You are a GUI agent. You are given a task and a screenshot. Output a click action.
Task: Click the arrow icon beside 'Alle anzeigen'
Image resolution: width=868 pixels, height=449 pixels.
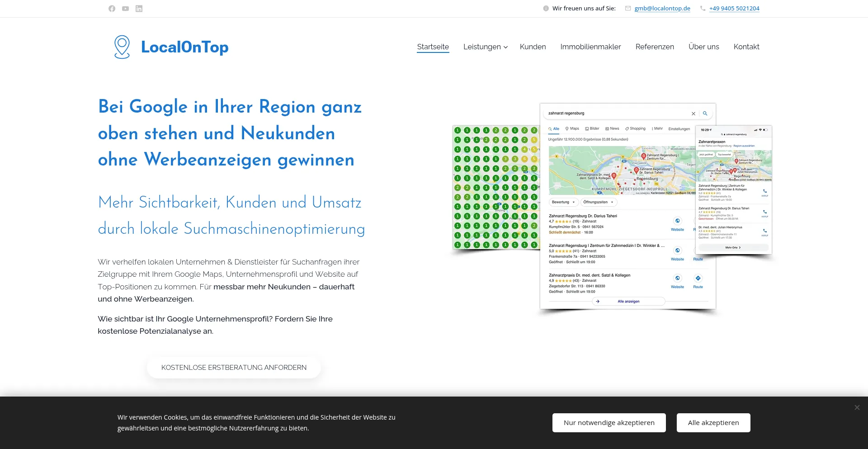[598, 301]
